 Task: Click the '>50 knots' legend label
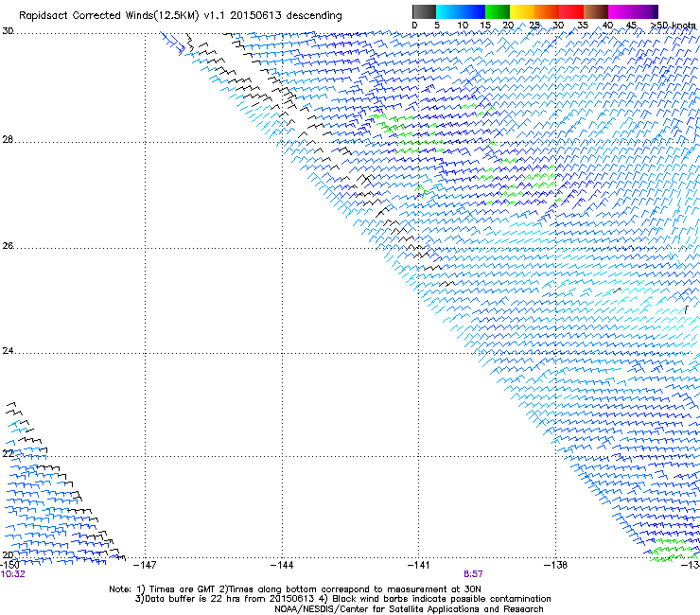pyautogui.click(x=673, y=26)
